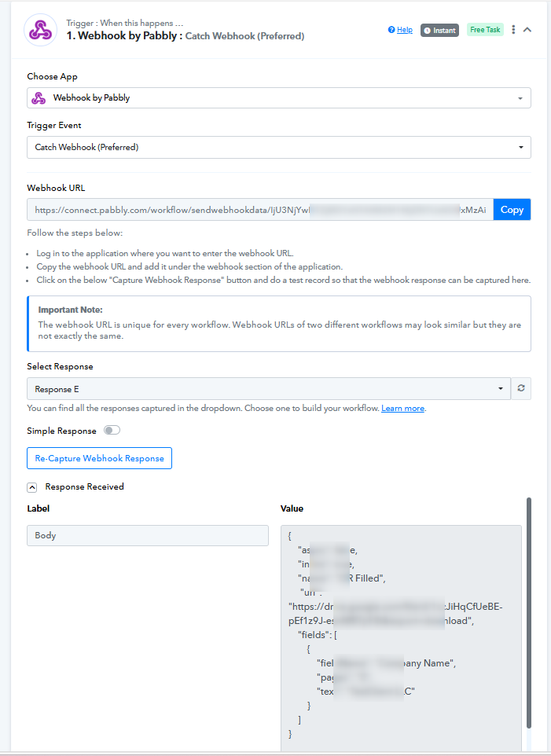Click the response value JSON text area
551x756 pixels.
click(401, 637)
